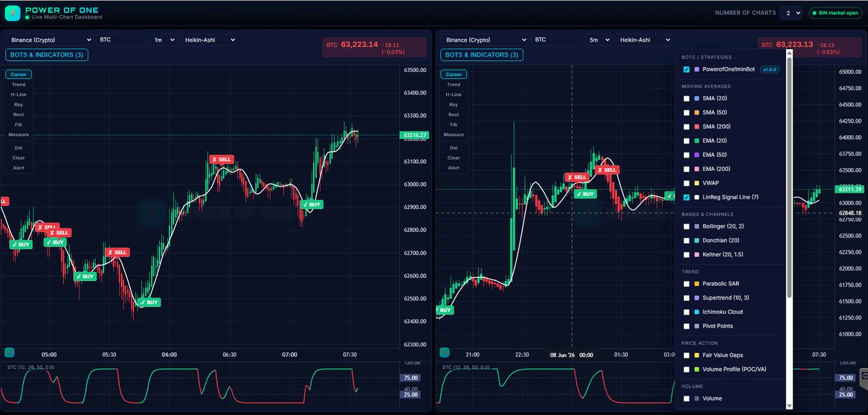Screen dimensions: 868x415
Task: Collapse Bots & Indicators (3) on 5m chart
Action: coord(482,55)
